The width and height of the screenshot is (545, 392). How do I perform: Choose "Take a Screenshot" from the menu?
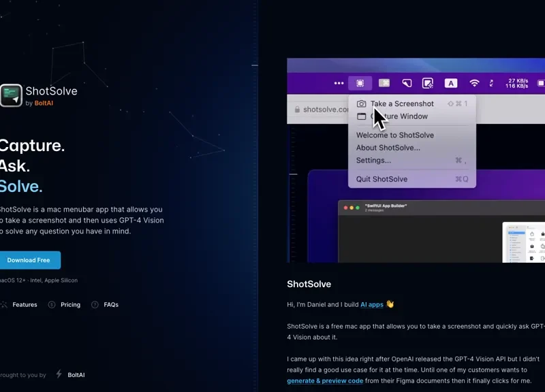412,103
